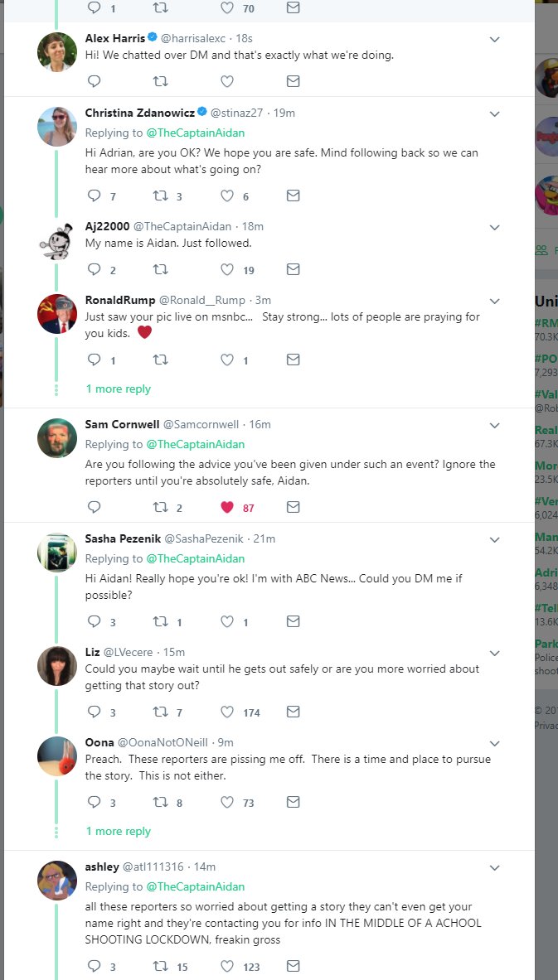
Task: Open @TheCaptainAidan mention in Sam Cornwell's reply
Action: [196, 444]
